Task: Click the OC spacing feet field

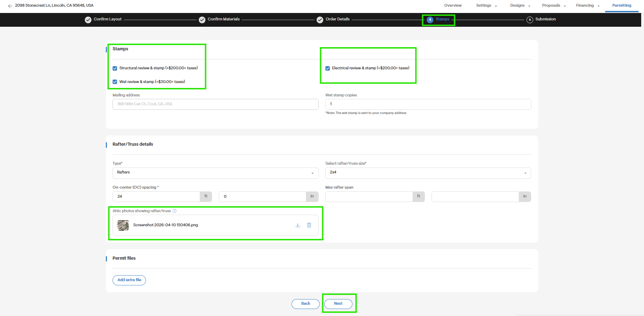Action: coord(156,197)
